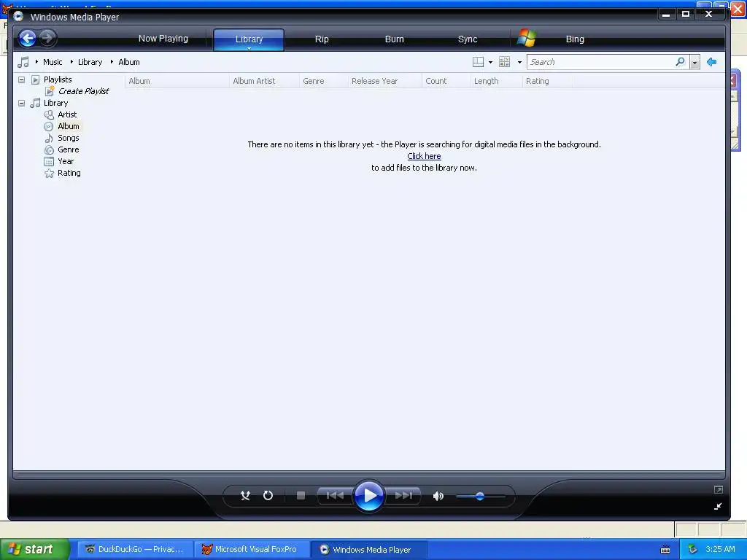The width and height of the screenshot is (747, 560).
Task: Click the music category note icon
Action: tap(23, 62)
